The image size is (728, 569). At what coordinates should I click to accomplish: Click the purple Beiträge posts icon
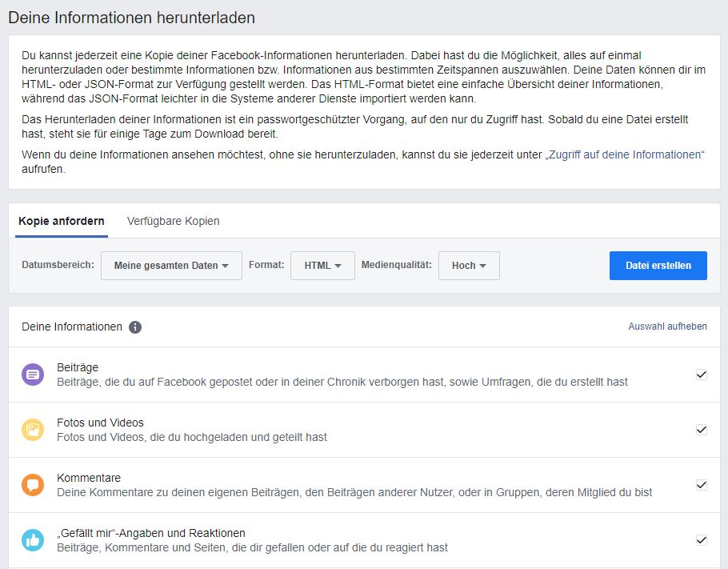33,375
